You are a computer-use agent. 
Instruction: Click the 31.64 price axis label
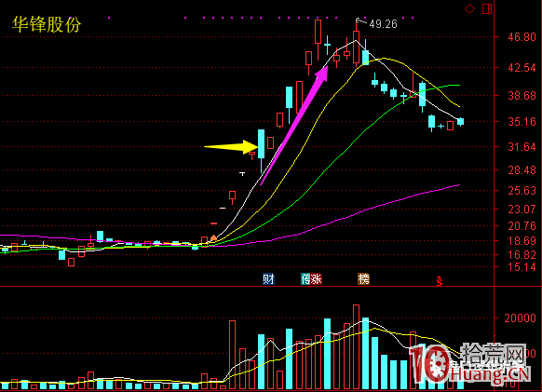click(522, 147)
